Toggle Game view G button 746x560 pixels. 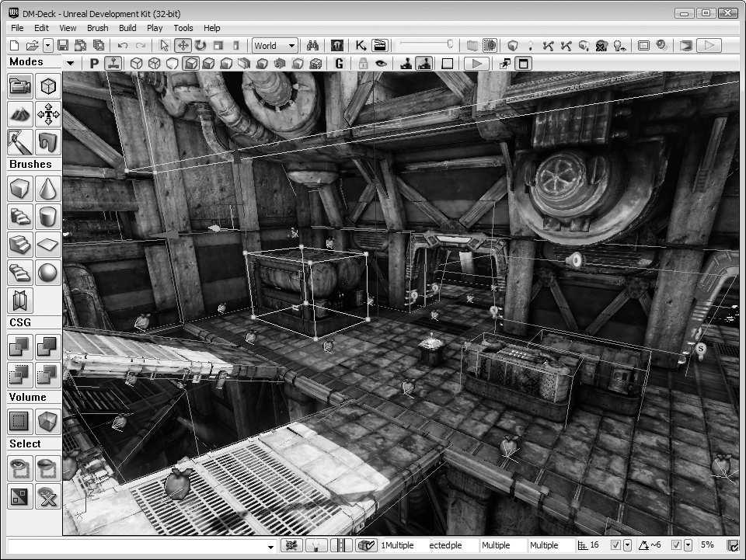(x=339, y=63)
